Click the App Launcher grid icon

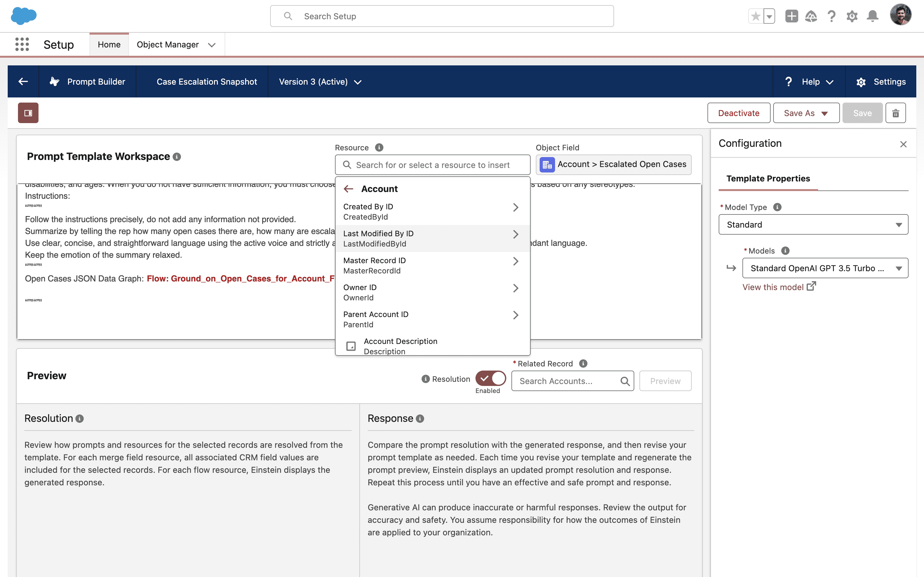point(22,45)
